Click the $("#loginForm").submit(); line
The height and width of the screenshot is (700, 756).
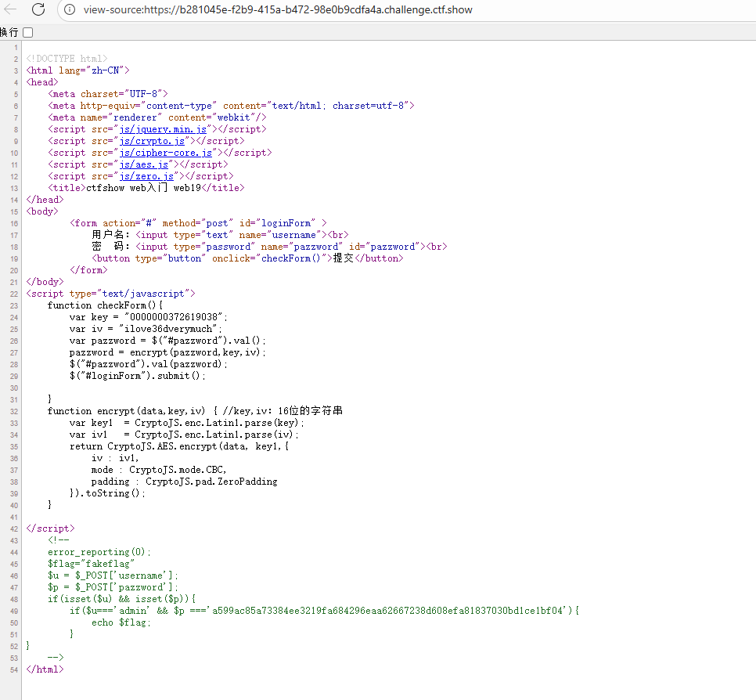point(138,376)
